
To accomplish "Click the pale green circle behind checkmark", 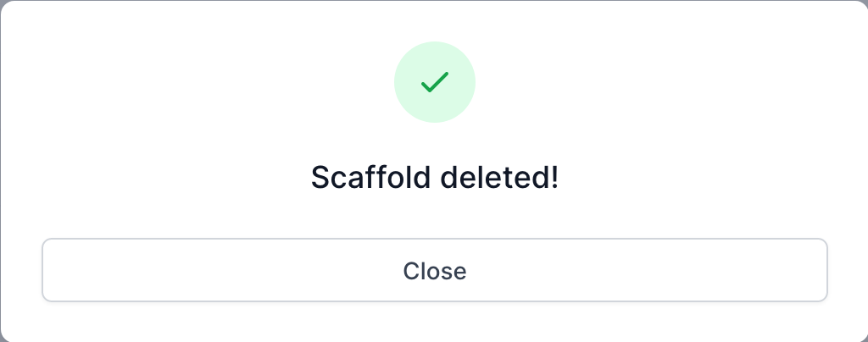I will point(435,82).
